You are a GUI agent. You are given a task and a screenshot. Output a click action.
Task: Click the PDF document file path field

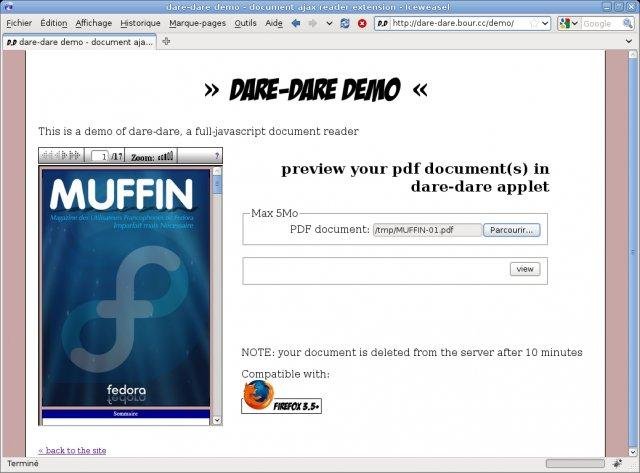427,230
